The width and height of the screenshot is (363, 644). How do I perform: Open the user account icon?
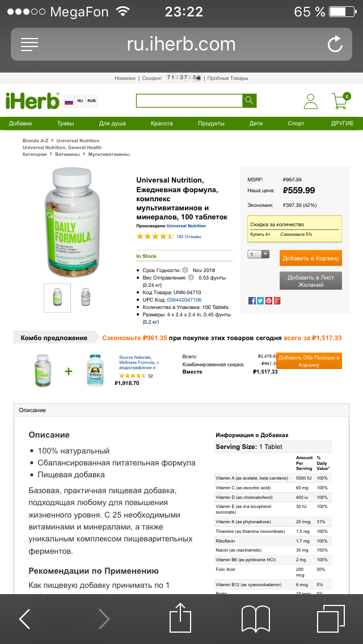click(311, 101)
